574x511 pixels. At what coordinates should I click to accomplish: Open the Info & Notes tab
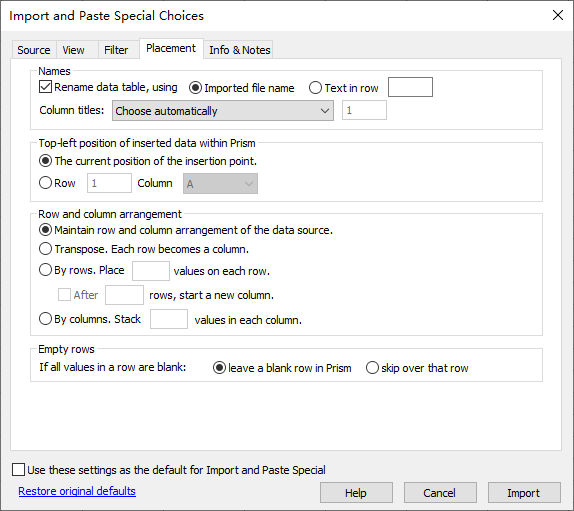pos(239,50)
